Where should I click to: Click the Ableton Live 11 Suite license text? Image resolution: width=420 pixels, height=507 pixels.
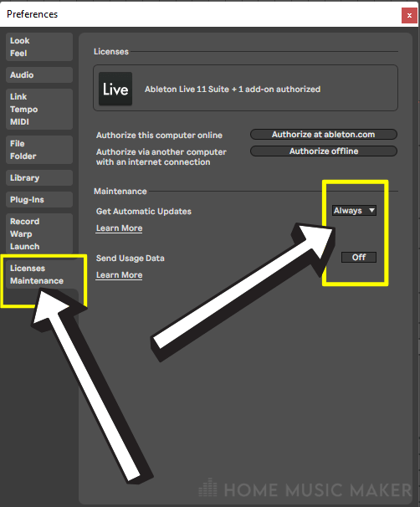tap(233, 90)
